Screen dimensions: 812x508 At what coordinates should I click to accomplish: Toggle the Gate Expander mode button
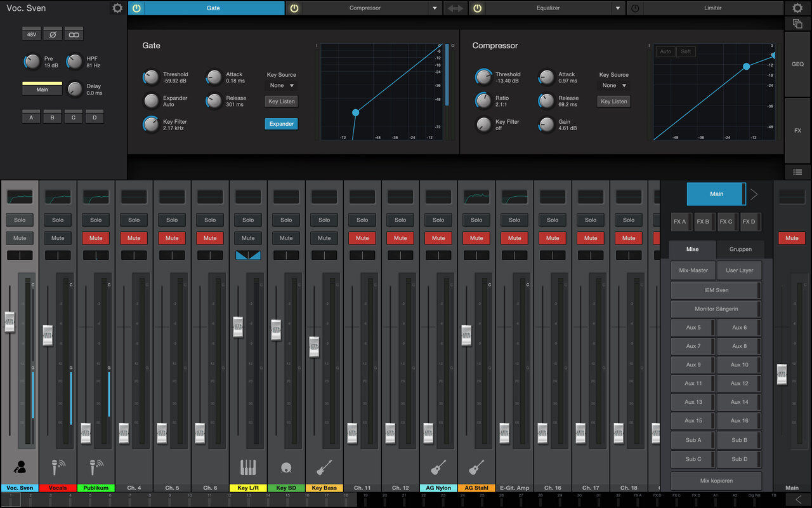pyautogui.click(x=281, y=124)
